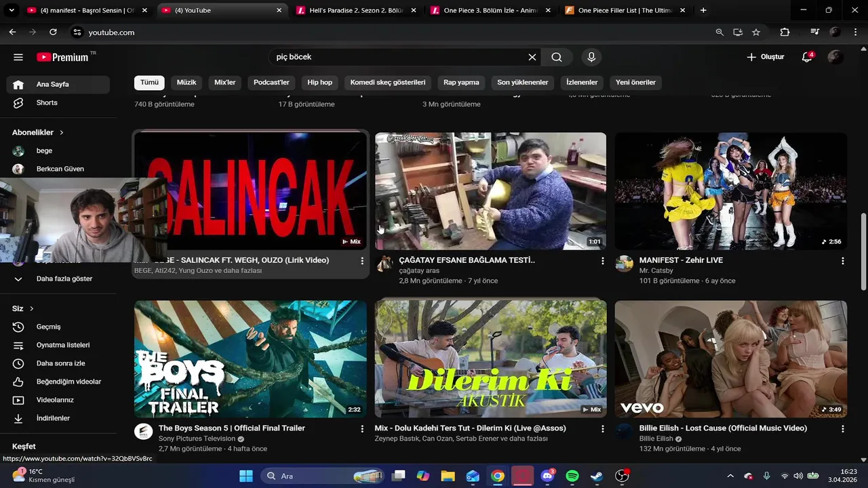
Task: Open Windows Start menu
Action: pyautogui.click(x=245, y=476)
